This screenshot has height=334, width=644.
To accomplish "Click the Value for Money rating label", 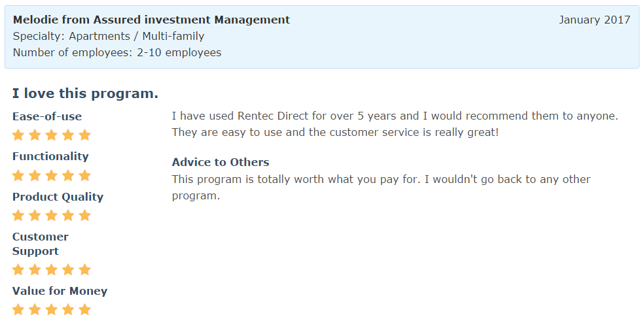I will pyautogui.click(x=60, y=291).
